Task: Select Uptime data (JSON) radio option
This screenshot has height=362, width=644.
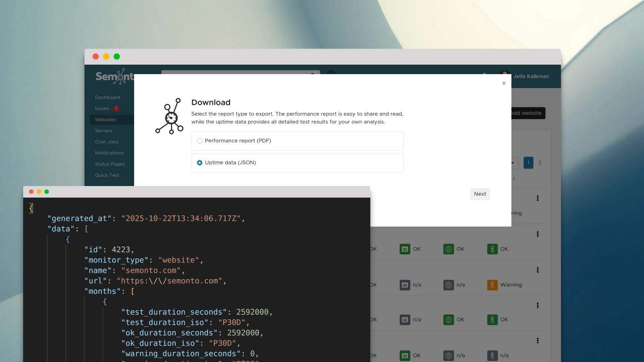Action: (x=200, y=163)
